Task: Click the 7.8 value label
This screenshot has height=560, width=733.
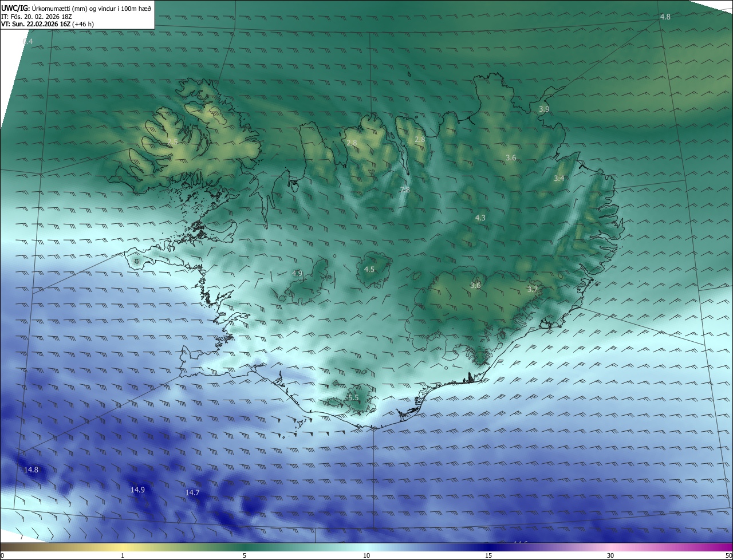Action: click(404, 190)
